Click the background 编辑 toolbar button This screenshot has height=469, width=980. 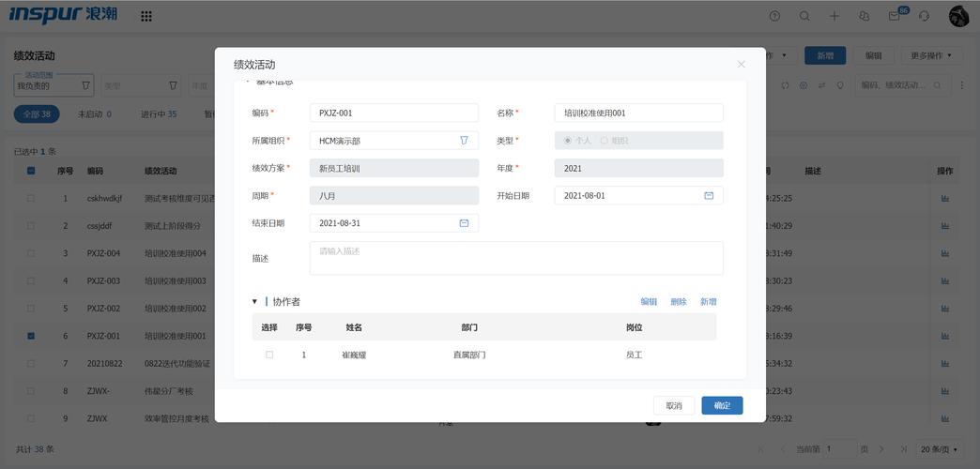tap(873, 55)
